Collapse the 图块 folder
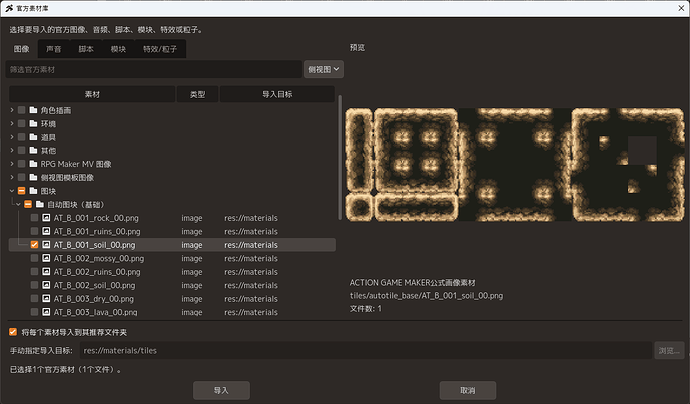 coord(12,191)
